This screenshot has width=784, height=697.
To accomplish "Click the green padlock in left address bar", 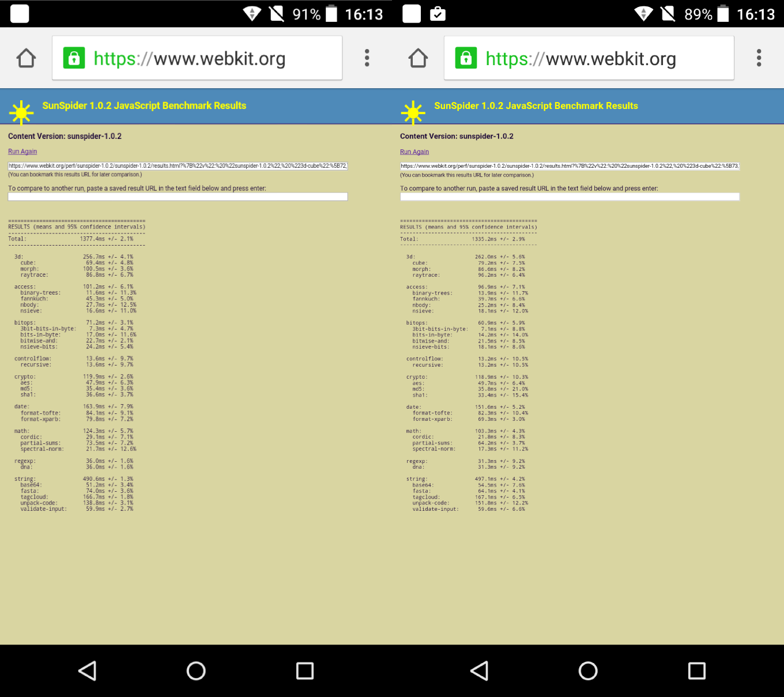I will [74, 58].
